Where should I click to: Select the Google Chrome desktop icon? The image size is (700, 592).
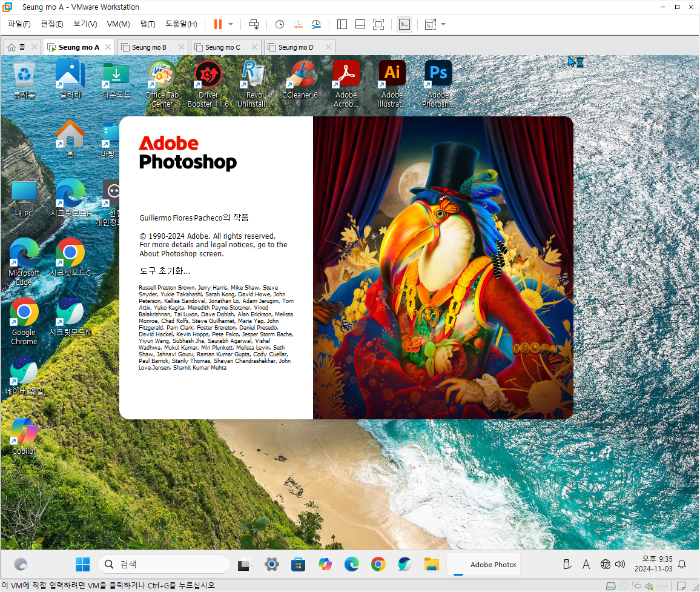[24, 322]
